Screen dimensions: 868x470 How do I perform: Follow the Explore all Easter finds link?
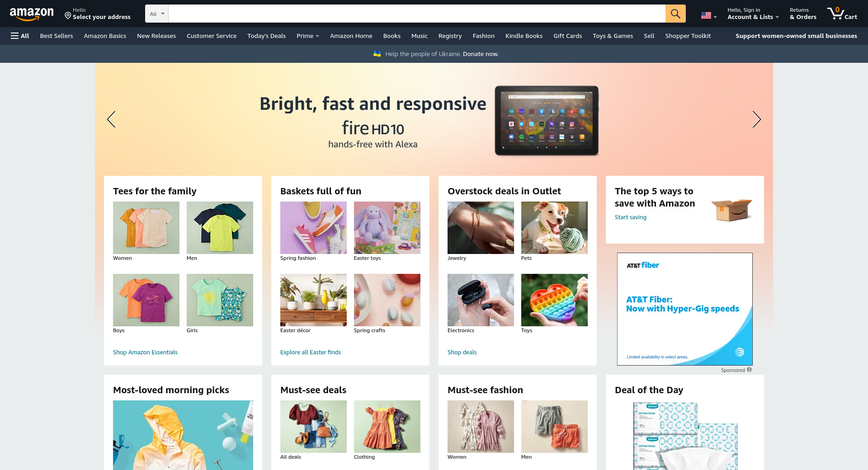tap(311, 352)
